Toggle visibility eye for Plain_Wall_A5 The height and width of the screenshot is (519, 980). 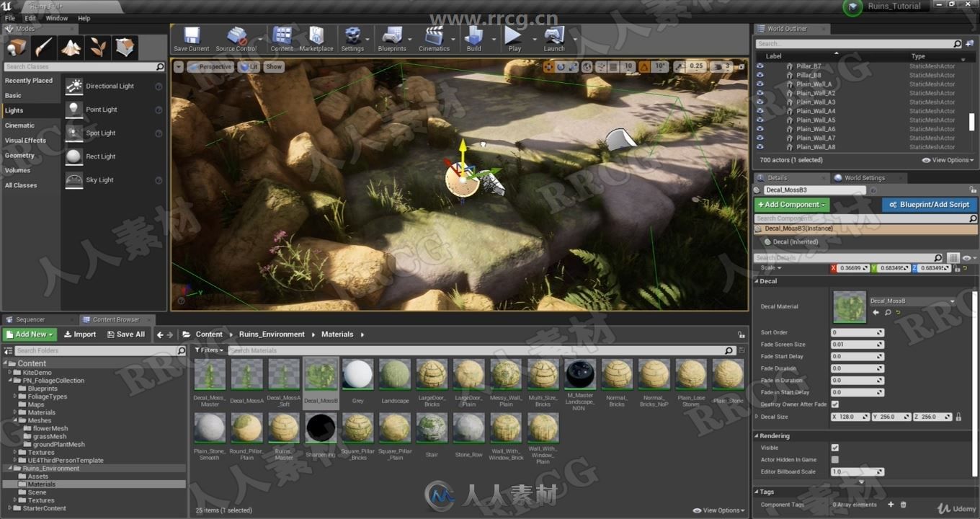coord(759,120)
